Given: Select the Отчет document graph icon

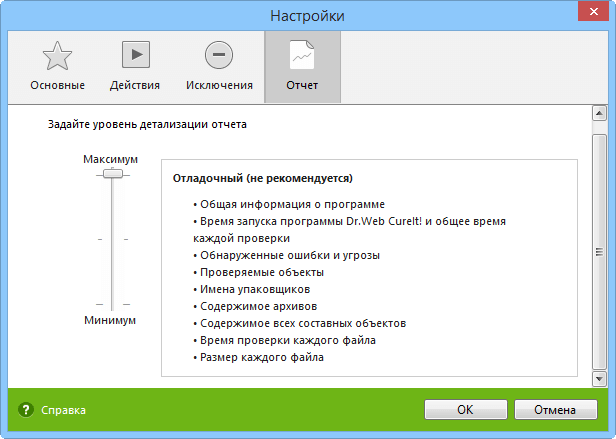Looking at the screenshot, I should click(x=302, y=55).
